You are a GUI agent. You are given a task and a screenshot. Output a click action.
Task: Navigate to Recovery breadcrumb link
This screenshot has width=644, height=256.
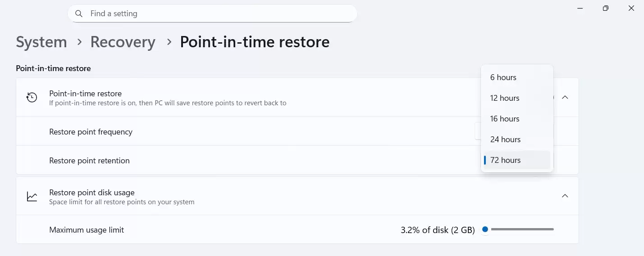pos(123,42)
